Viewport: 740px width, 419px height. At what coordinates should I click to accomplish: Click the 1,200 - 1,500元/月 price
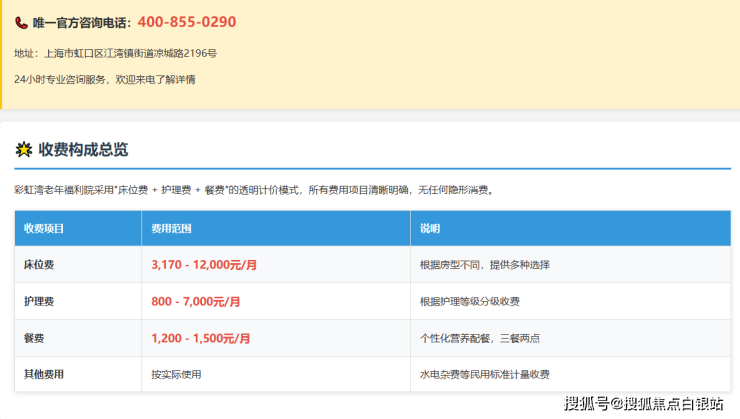[x=200, y=338]
